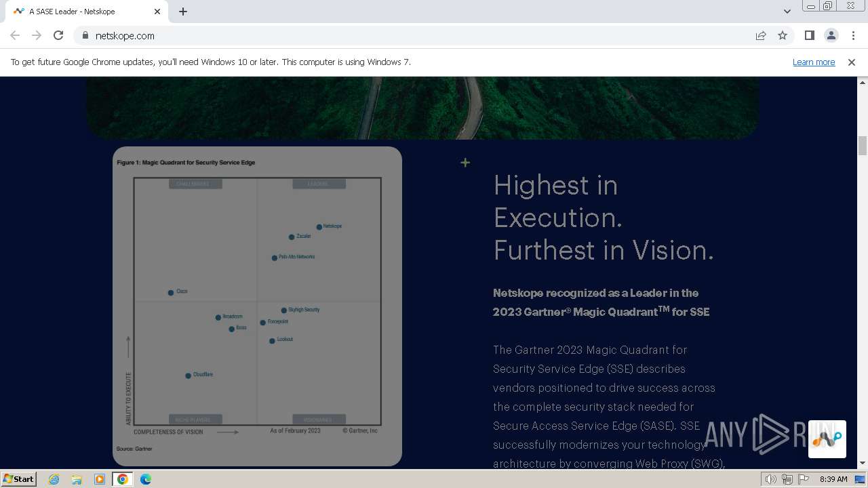Click the Forcepoint label on the chart
Viewport: 868px width, 488px height.
click(278, 322)
